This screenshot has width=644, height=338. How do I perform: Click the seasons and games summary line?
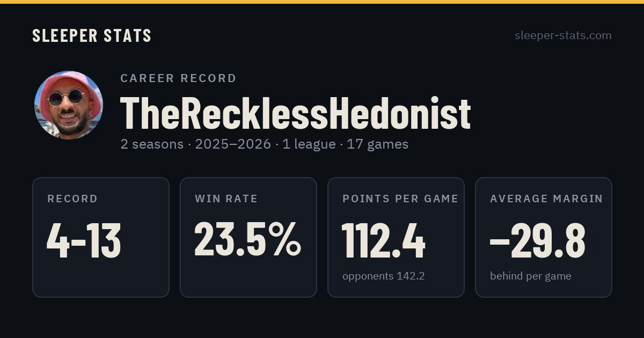tap(264, 144)
